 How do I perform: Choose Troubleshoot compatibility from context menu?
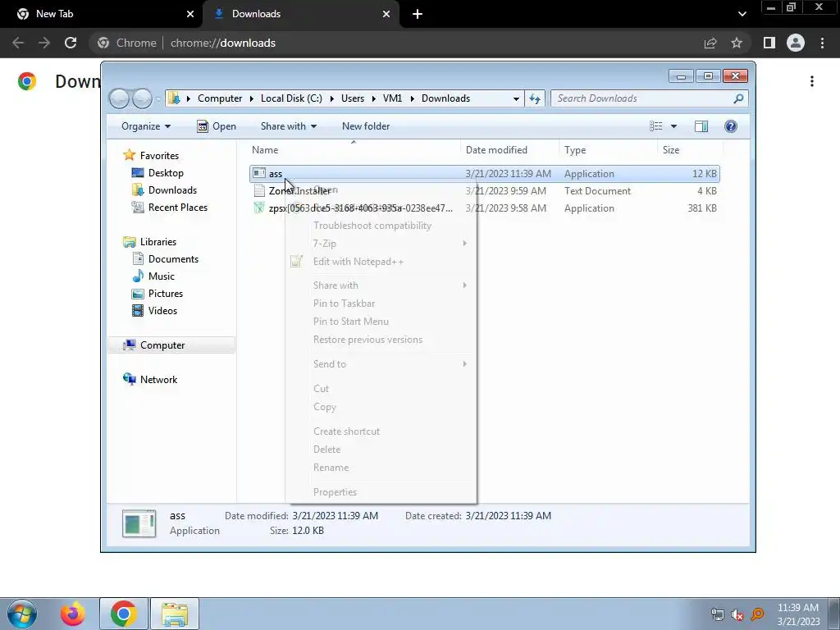[x=381, y=226]
